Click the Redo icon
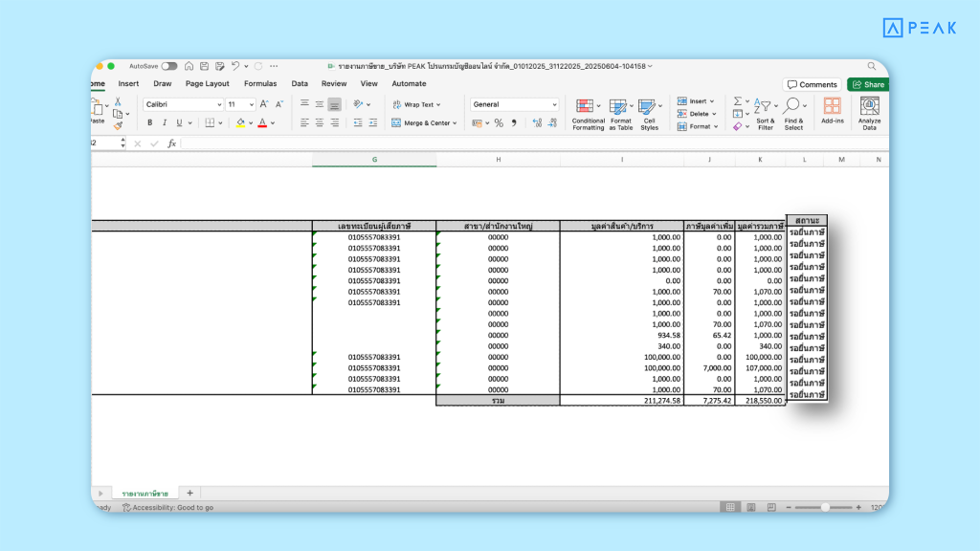Image resolution: width=980 pixels, height=551 pixels. [258, 66]
